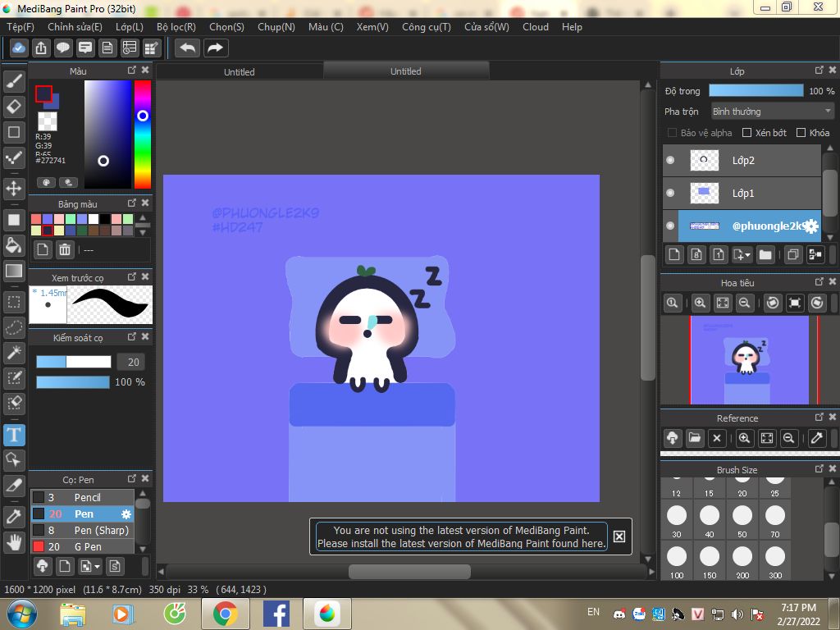
Task: Enable the Khóa checkbox
Action: tap(801, 132)
